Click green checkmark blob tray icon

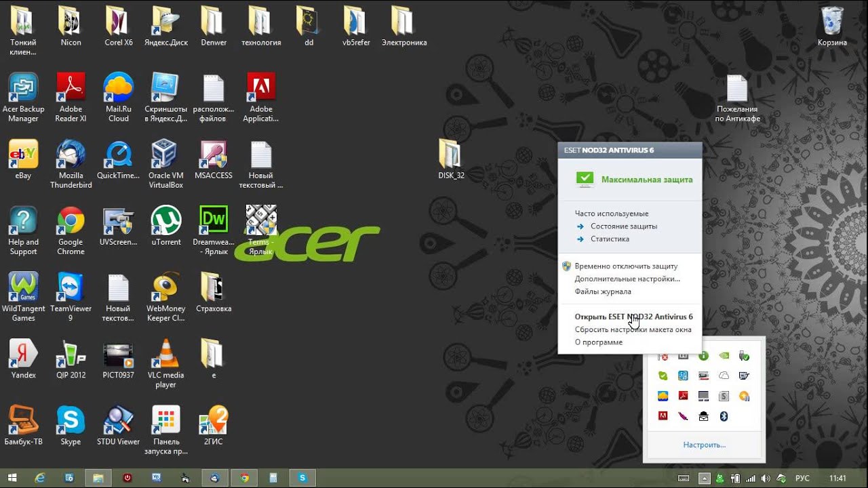click(663, 375)
